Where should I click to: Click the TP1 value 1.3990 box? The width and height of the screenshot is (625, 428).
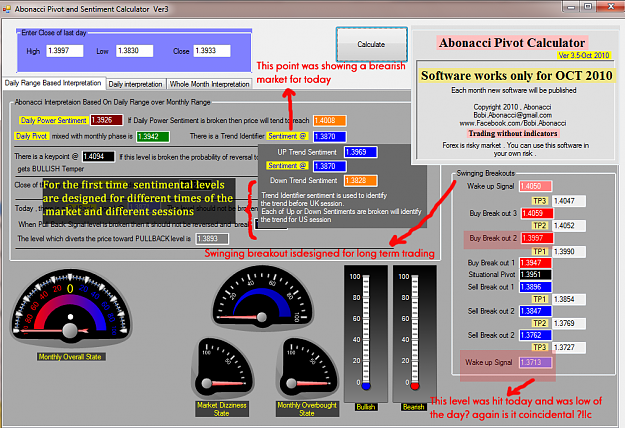pos(569,251)
